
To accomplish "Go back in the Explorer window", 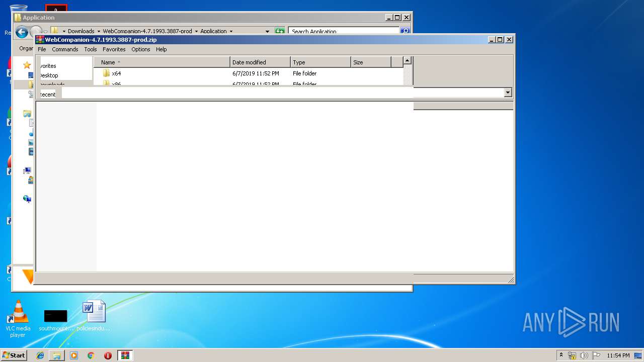I will (22, 32).
